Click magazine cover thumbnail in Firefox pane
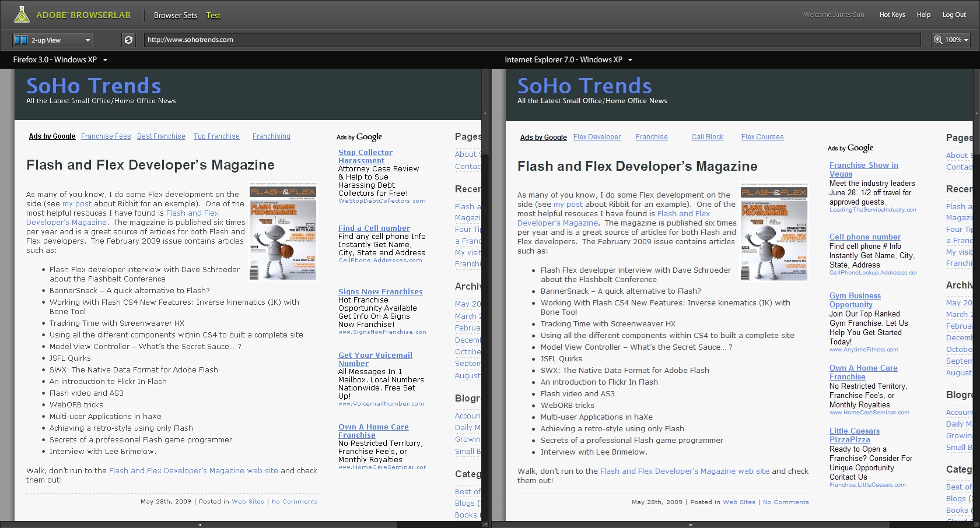This screenshot has width=980, height=528. point(283,231)
